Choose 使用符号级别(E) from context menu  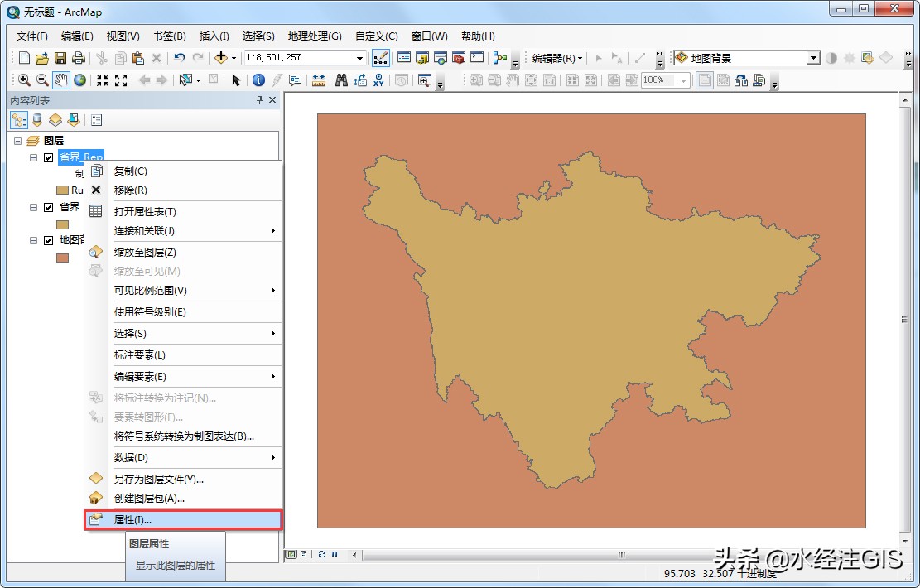pyautogui.click(x=183, y=311)
